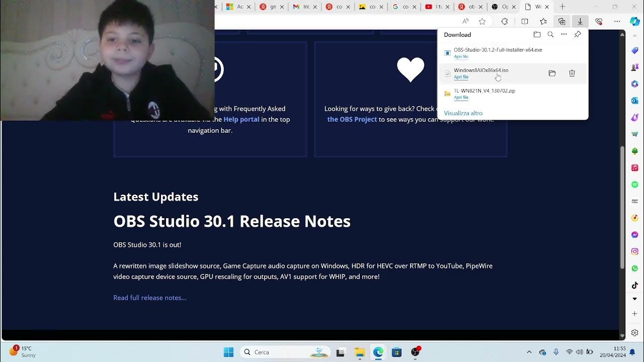Screen dimensions: 644x362
Task: Add app to sidebar plus button
Action: coord(635,314)
